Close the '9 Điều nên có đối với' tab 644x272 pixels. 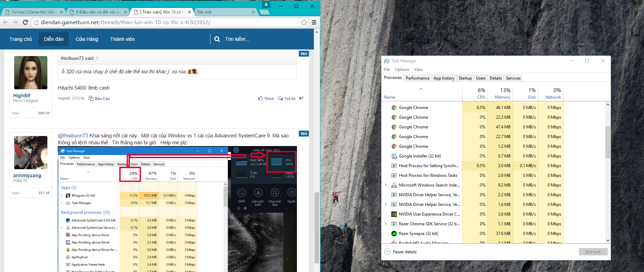coord(125,12)
